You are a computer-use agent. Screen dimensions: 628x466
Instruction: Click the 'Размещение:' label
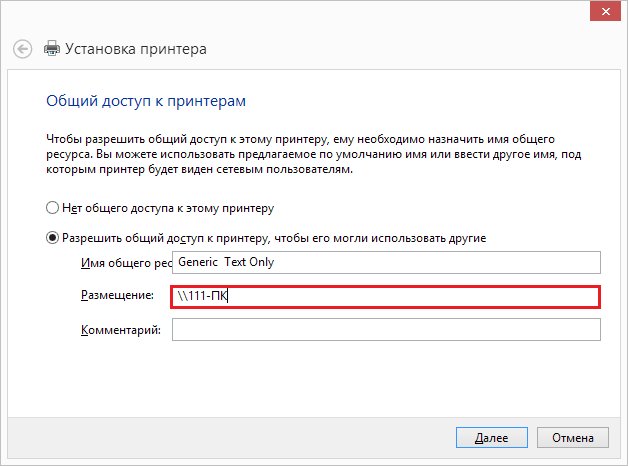tap(116, 296)
